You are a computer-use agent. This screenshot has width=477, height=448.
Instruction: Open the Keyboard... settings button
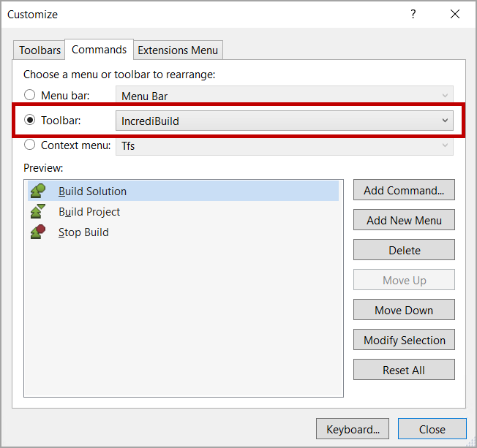click(x=353, y=429)
